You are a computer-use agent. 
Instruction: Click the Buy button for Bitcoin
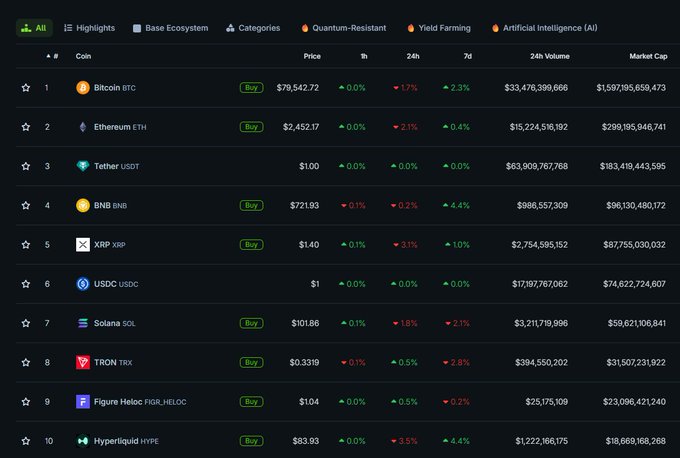[252, 88]
